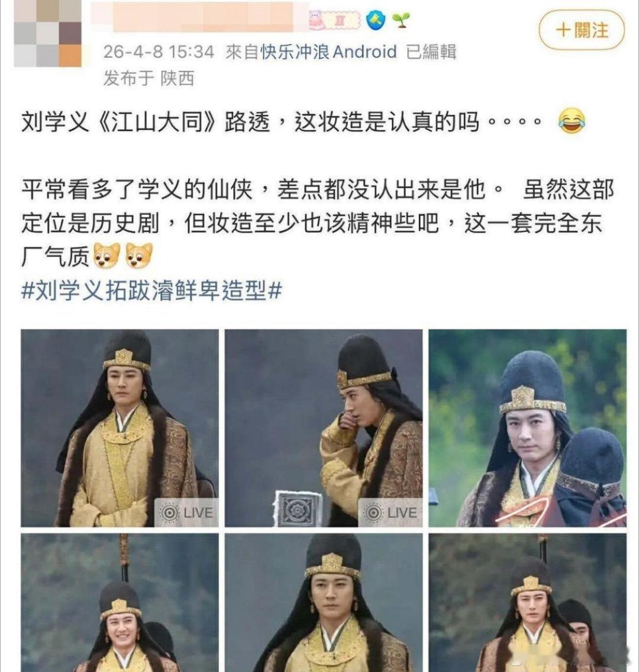Viewport: 639px width, 672px height.
Task: Click the blue verified badge icon
Action: 376,20
